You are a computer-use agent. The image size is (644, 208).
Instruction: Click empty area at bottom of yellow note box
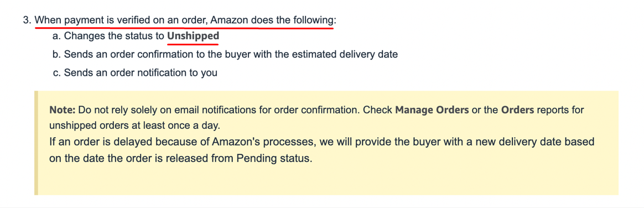[x=326, y=180]
